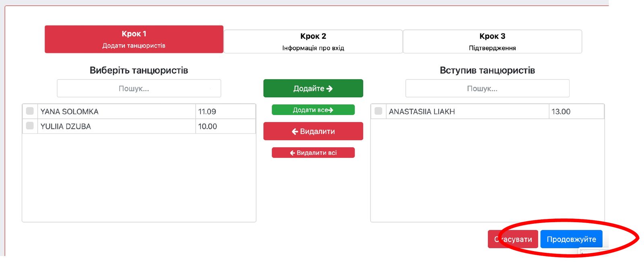Image resolution: width=644 pixels, height=262 pixels.
Task: Click the red Видалити button
Action: 313,131
